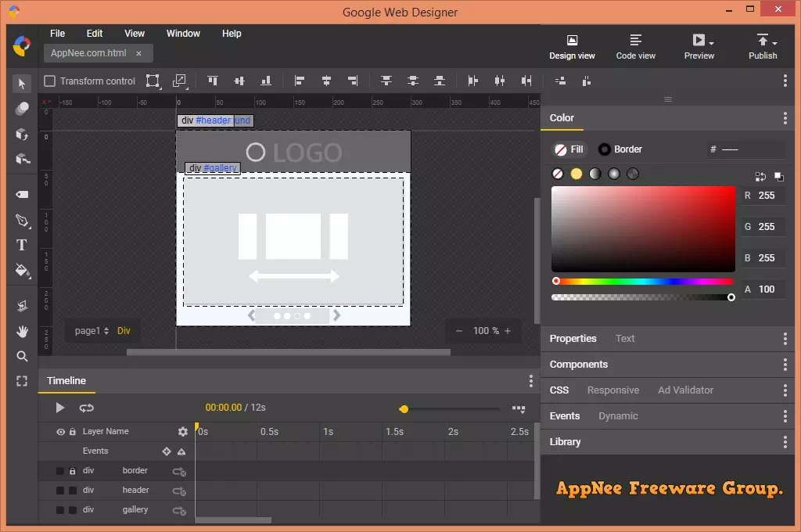Image resolution: width=801 pixels, height=532 pixels.
Task: Click the R value input field
Action: tap(767, 196)
